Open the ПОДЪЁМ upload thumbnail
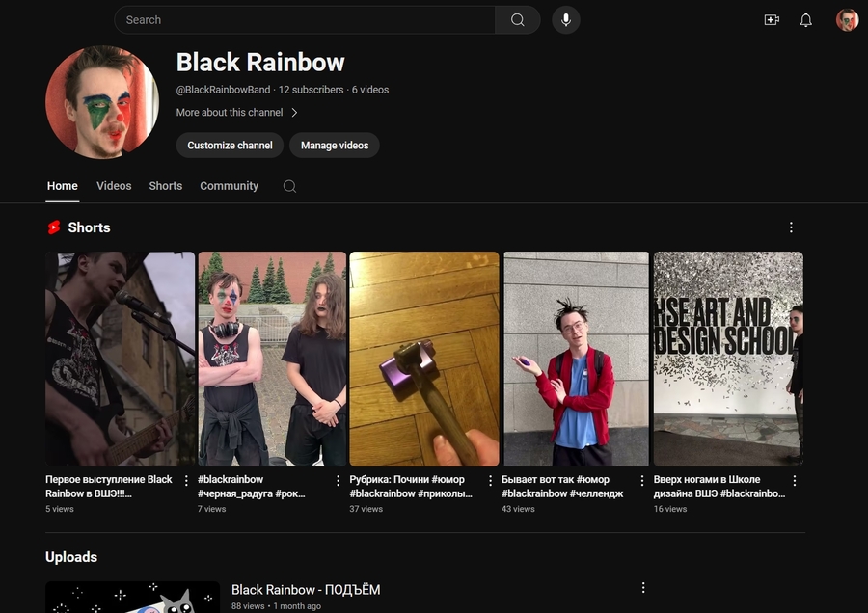 pyautogui.click(x=133, y=597)
